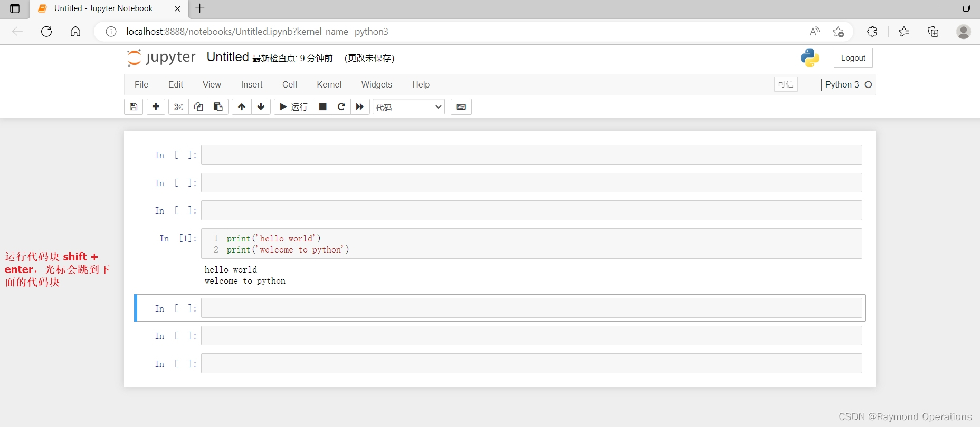Open the browser extensions puzzle icon

[x=872, y=32]
